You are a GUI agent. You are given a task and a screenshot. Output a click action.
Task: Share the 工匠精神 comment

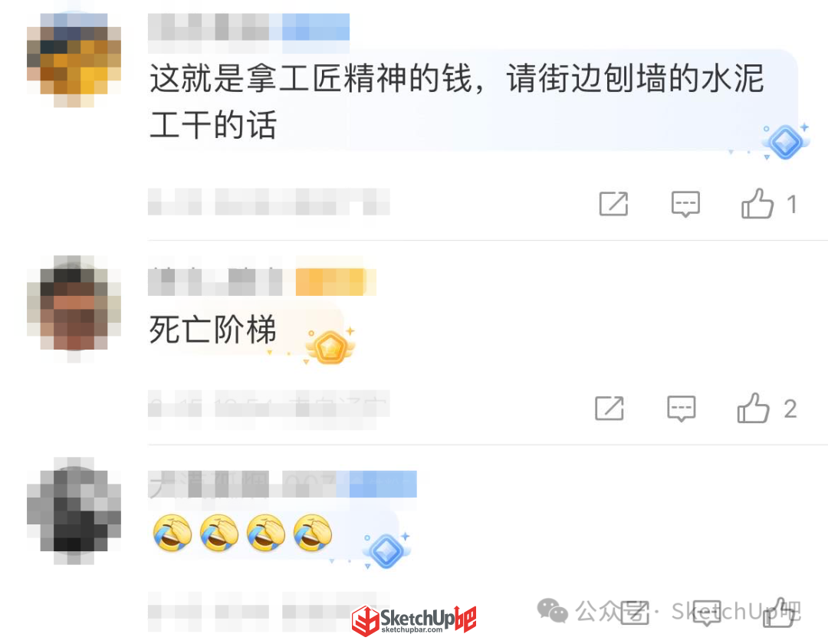[613, 204]
